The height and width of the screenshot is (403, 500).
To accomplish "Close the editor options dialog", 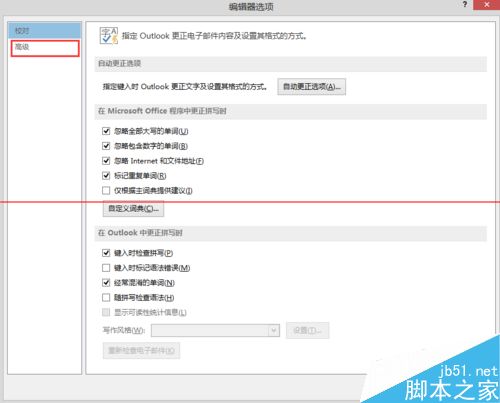I will pos(486,5).
